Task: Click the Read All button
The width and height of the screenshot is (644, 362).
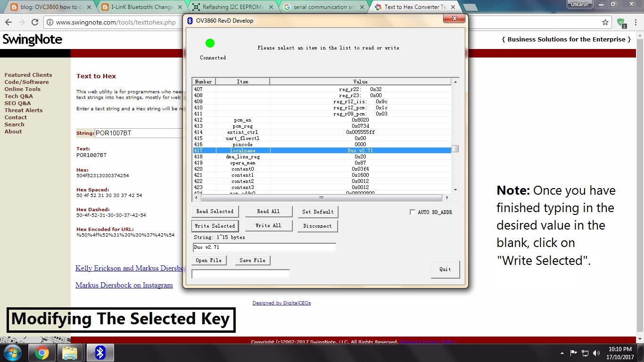Action: coord(269,212)
